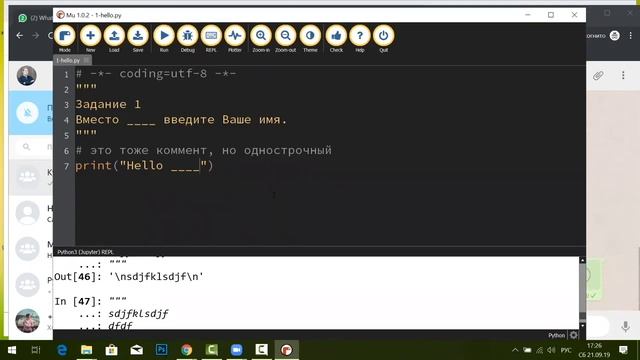Image resolution: width=640 pixels, height=360 pixels.
Task: Launch Microsoft Edge from taskbar
Action: tap(62, 350)
